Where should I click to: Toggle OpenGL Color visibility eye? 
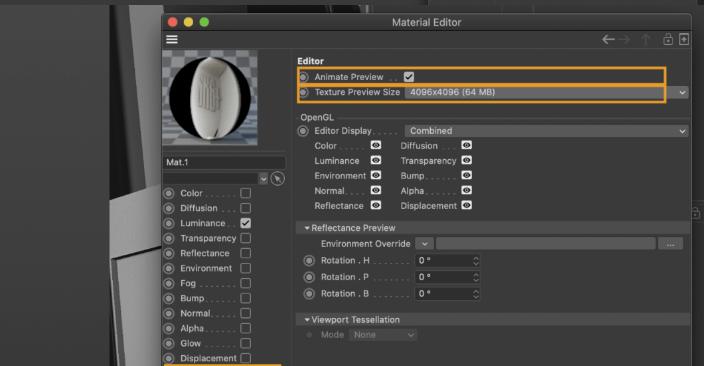[x=376, y=145]
